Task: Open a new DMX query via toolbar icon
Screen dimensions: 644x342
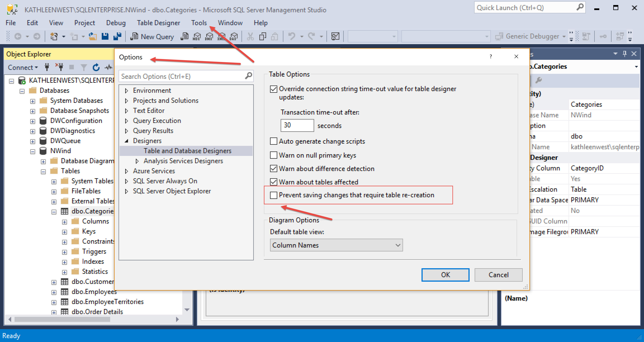Action: [x=209, y=37]
